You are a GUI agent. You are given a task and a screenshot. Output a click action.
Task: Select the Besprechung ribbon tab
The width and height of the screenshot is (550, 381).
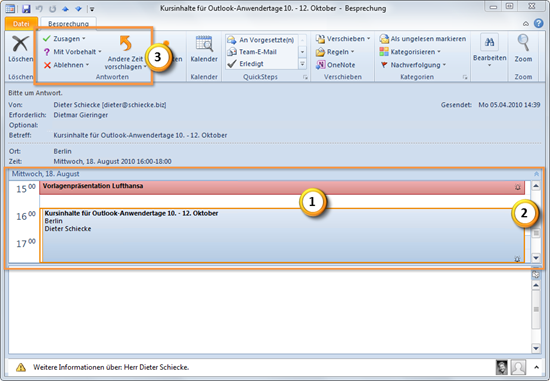tap(68, 24)
